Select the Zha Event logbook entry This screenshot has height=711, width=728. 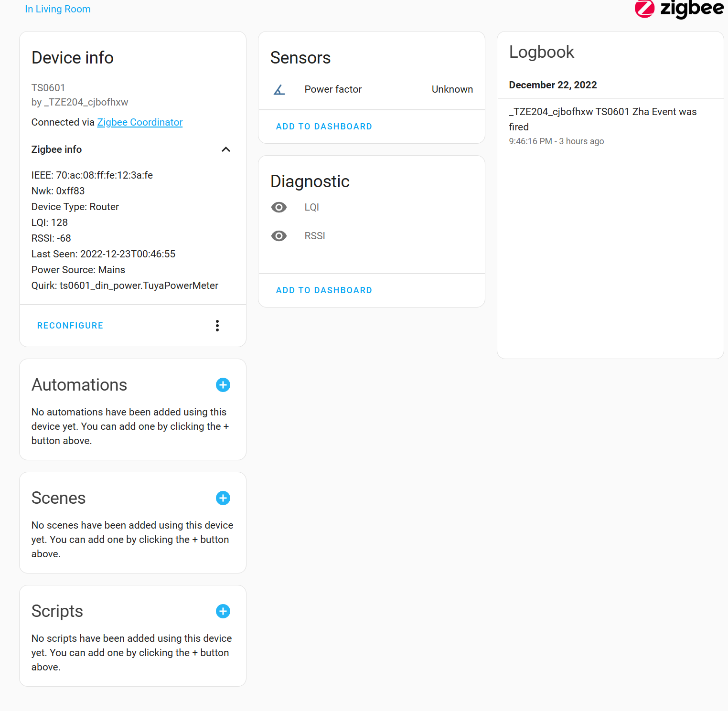point(603,119)
